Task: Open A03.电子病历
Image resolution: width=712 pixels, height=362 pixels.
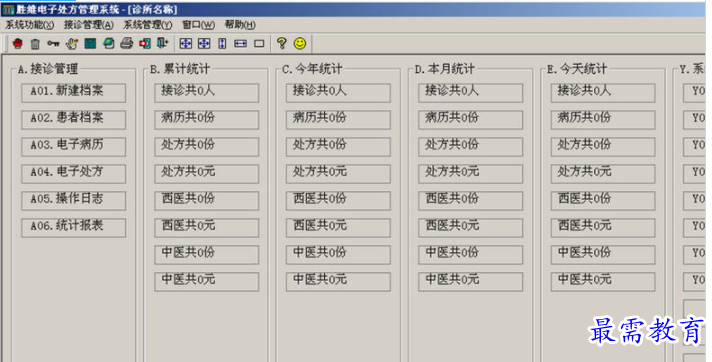Action: tap(74, 147)
